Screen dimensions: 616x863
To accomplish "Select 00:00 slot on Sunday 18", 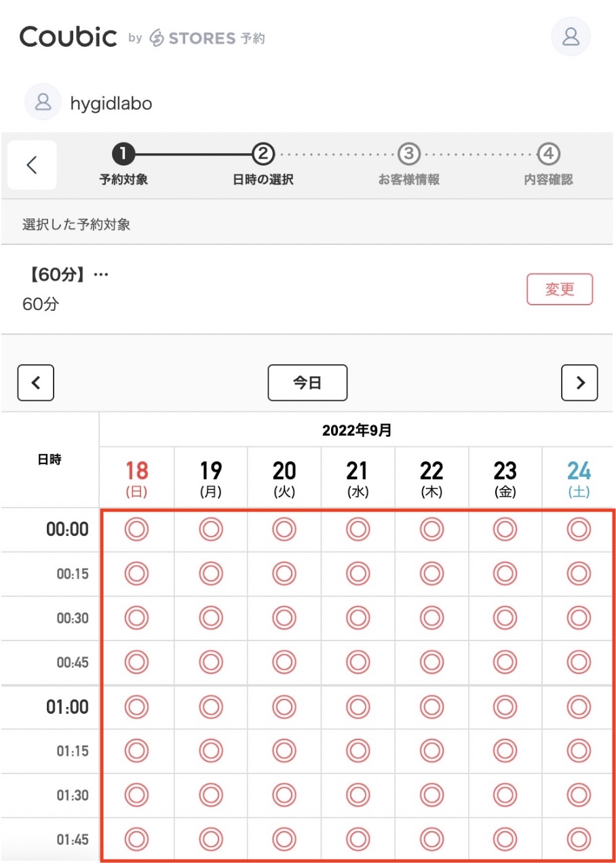I will [x=136, y=529].
